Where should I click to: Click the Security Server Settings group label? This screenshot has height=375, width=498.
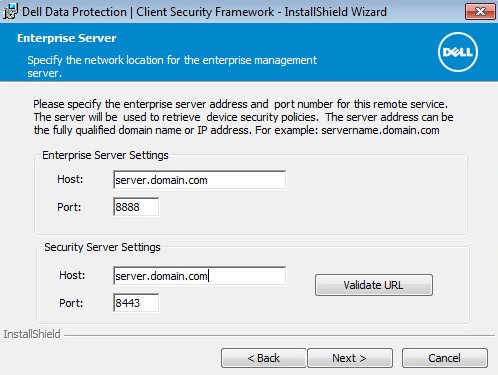102,247
